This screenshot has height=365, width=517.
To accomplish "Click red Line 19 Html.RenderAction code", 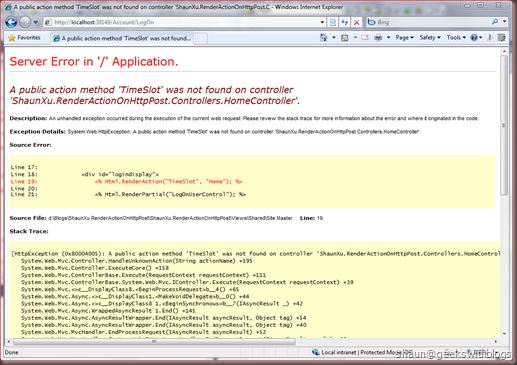I will (x=168, y=182).
